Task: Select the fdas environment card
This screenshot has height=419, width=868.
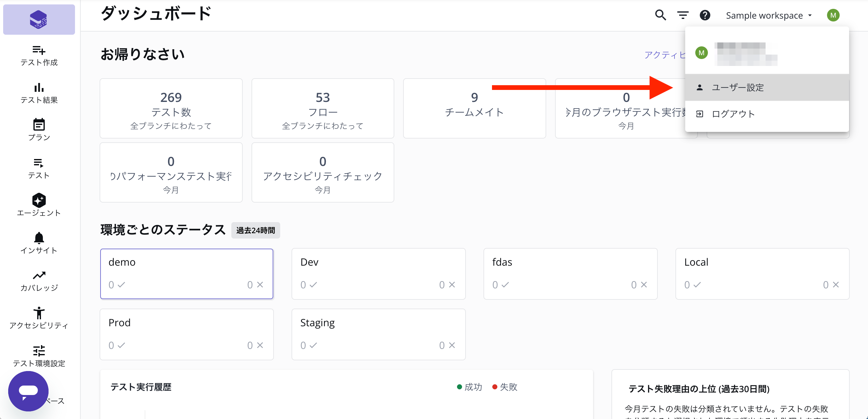Action: tap(570, 274)
